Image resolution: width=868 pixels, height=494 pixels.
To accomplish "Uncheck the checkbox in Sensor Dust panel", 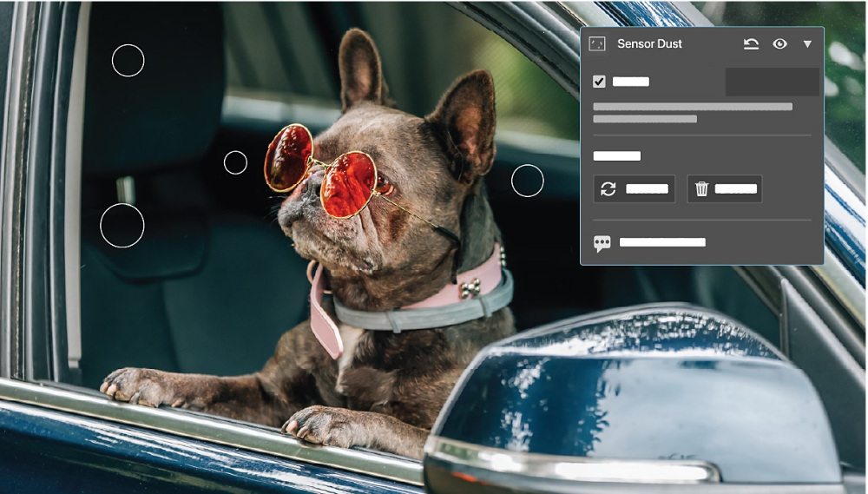I will pyautogui.click(x=599, y=82).
